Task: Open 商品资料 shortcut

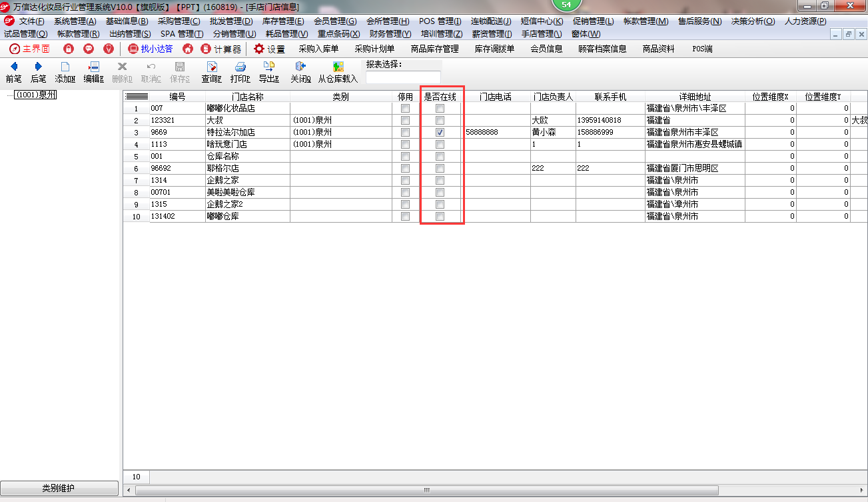Action: (x=658, y=49)
